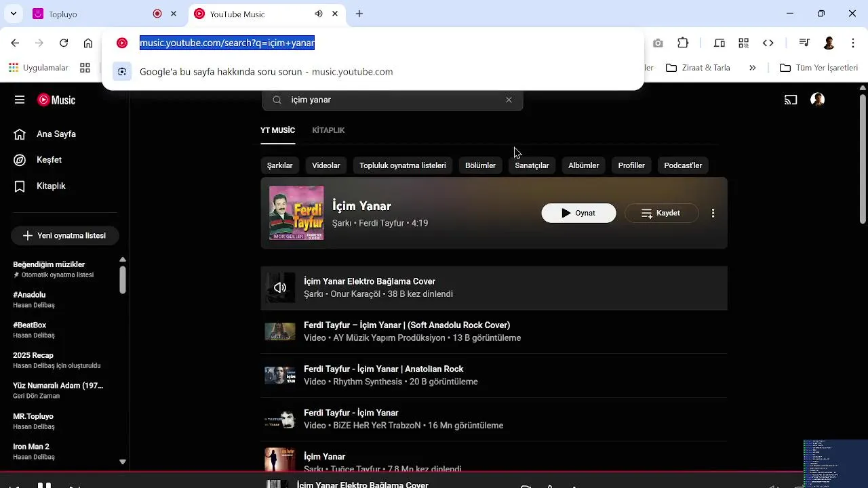Image resolution: width=868 pixels, height=488 pixels.
Task: Open Ferdi Tayfur Anatolian Rock video result
Action: pos(494,375)
